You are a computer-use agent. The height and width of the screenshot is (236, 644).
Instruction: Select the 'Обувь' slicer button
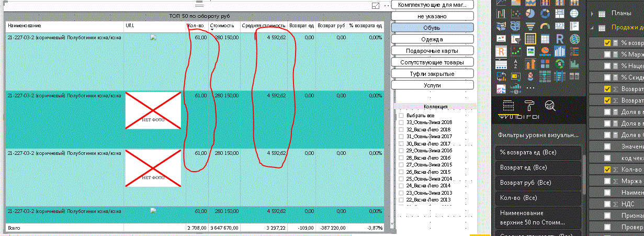point(432,27)
